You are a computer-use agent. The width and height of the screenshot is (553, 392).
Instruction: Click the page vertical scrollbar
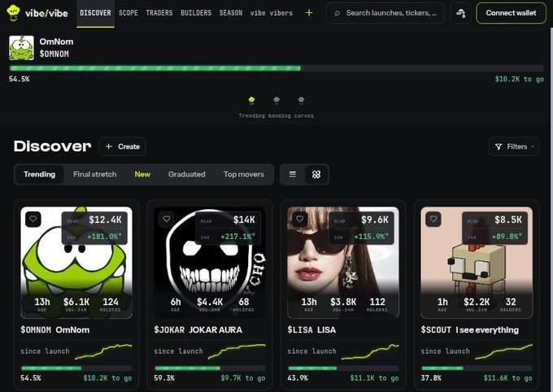coord(551,210)
